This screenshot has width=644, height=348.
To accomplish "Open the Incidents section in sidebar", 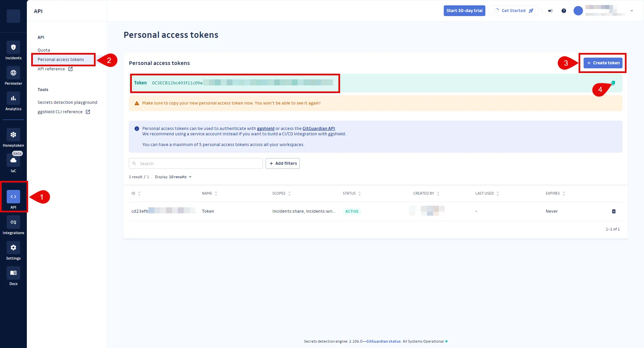I will tap(13, 50).
